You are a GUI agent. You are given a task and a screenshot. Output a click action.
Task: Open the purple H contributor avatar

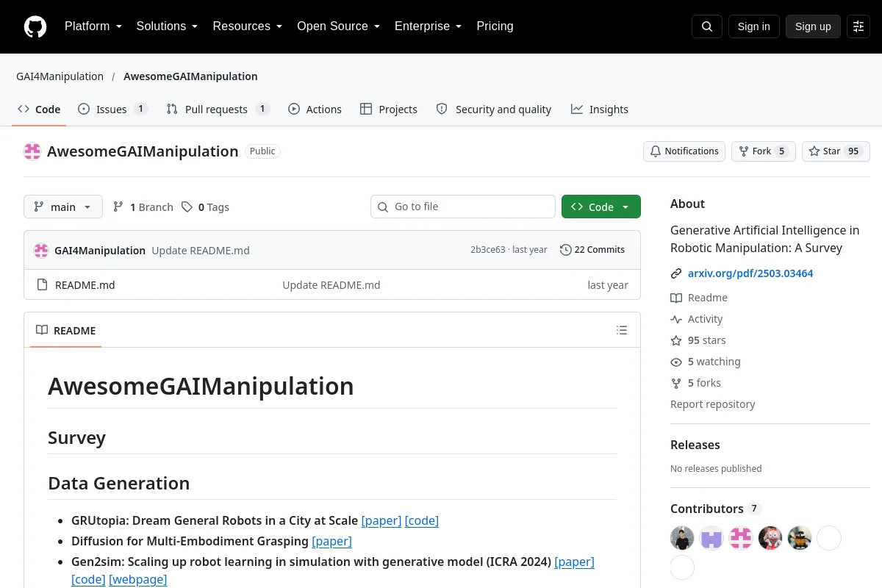click(711, 538)
